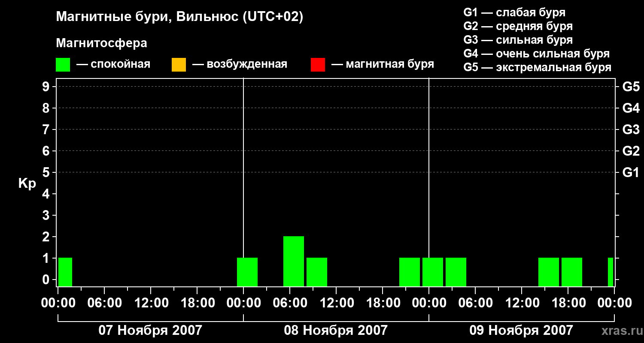Click the date label '09 Ноября 2007'

point(521,330)
